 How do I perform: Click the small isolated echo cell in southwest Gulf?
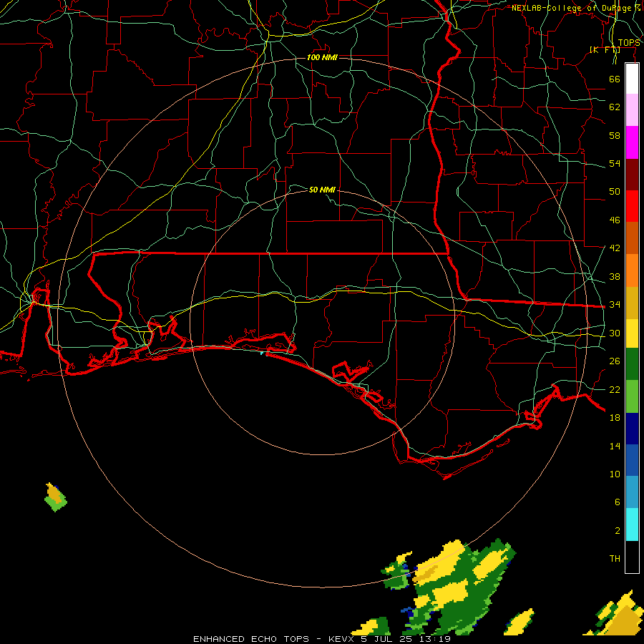click(x=55, y=497)
